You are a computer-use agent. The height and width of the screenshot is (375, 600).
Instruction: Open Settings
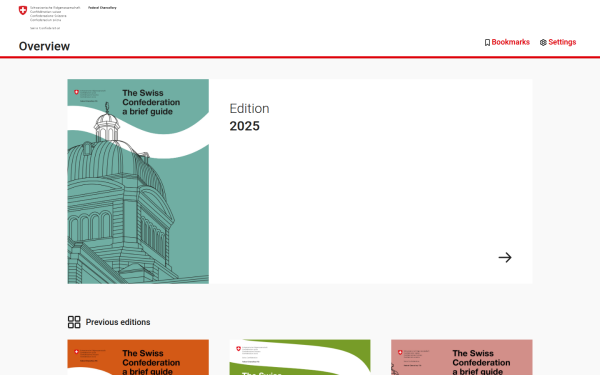[x=558, y=42]
